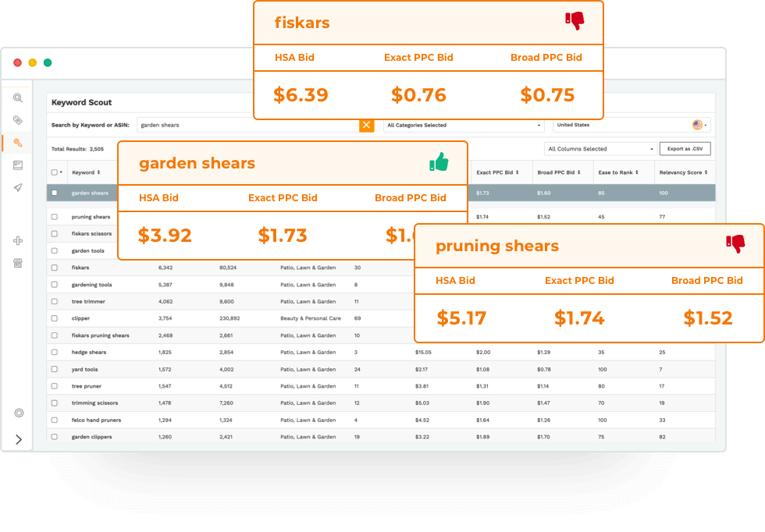Check the clipper row checkbox
The height and width of the screenshot is (532, 765).
pyautogui.click(x=54, y=318)
